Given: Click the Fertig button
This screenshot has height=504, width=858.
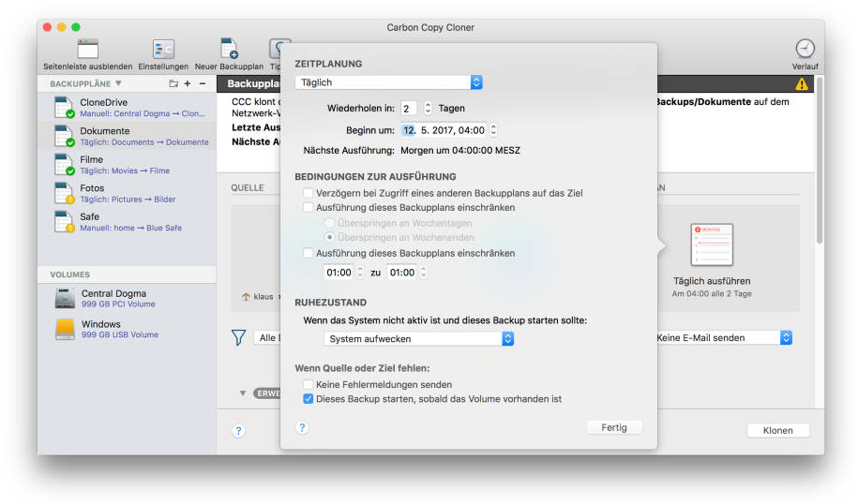Looking at the screenshot, I should [614, 427].
